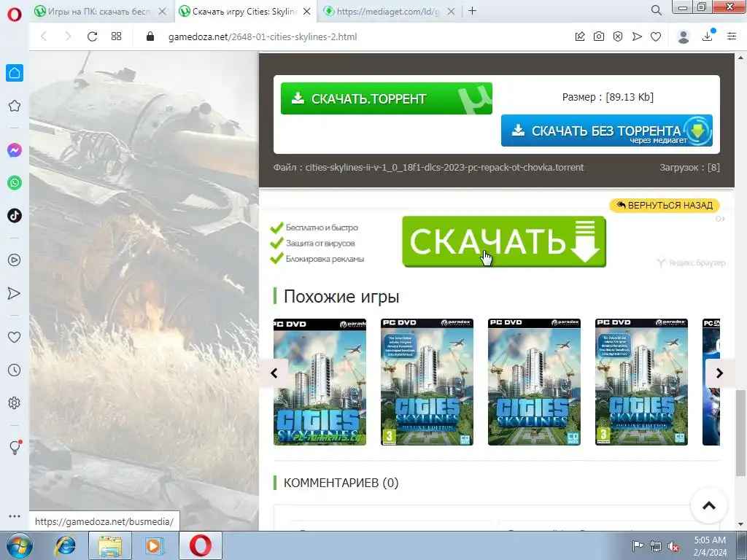Click 'Размер : [89.13 Kb]' text
Image resolution: width=747 pixels, height=560 pixels.
point(608,97)
